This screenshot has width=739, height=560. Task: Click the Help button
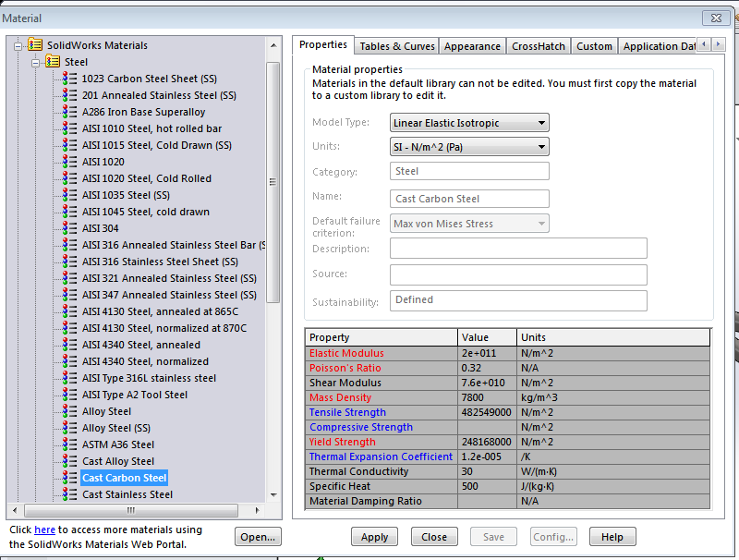click(x=612, y=537)
